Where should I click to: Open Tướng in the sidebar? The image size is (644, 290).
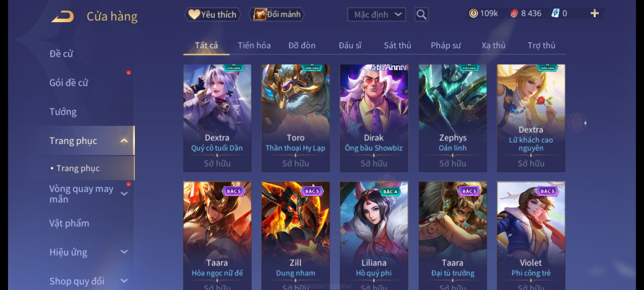coord(63,112)
